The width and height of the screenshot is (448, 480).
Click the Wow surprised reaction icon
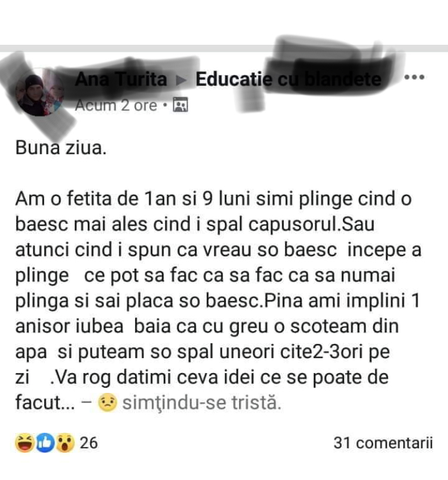coord(65,443)
